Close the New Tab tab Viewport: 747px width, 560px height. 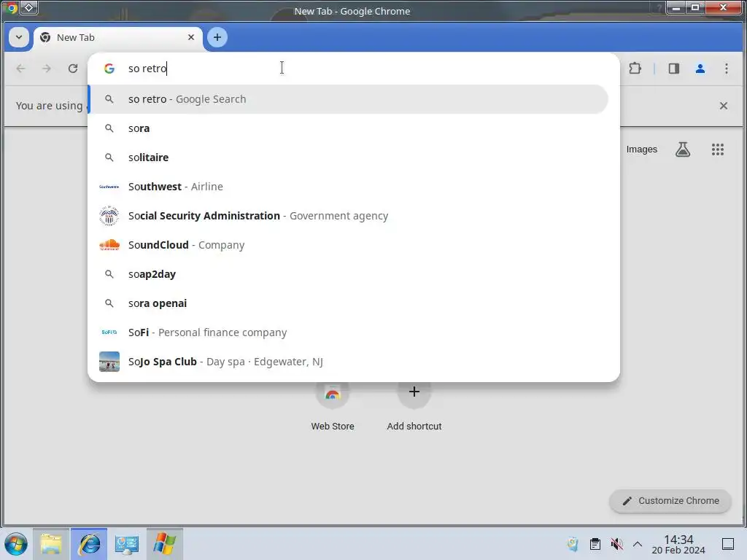point(191,37)
